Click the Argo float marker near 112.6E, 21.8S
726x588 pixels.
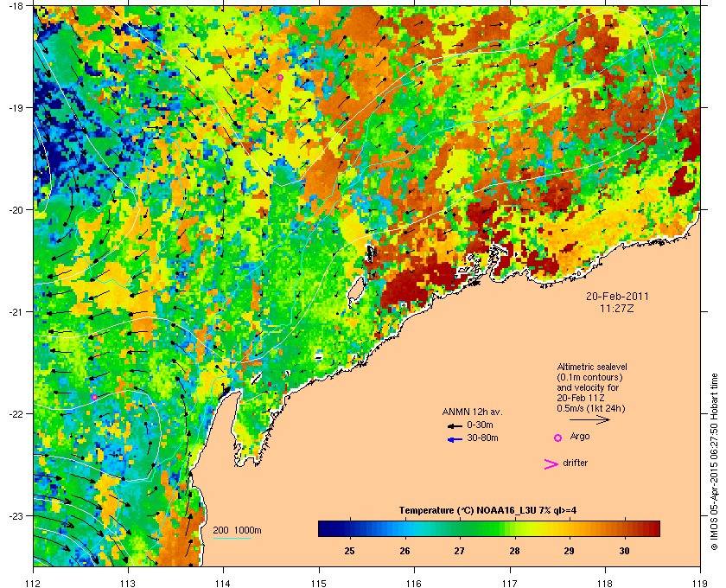point(94,397)
